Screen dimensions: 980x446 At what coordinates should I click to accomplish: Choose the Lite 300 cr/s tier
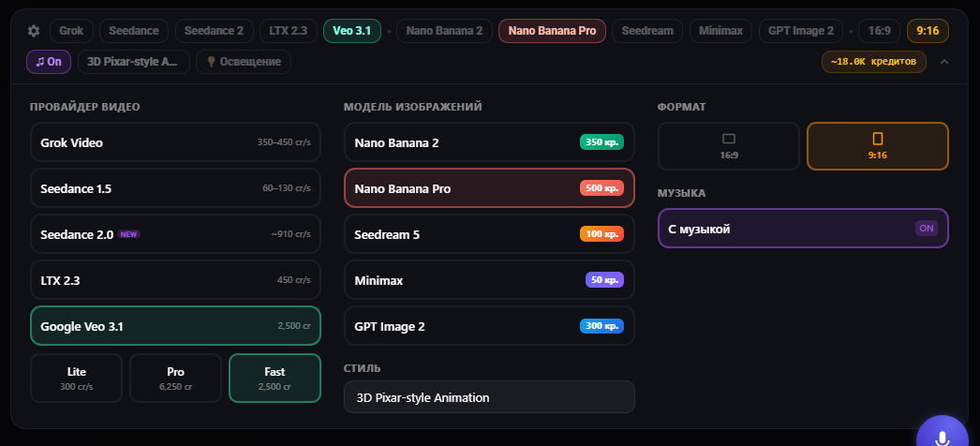[x=76, y=378]
